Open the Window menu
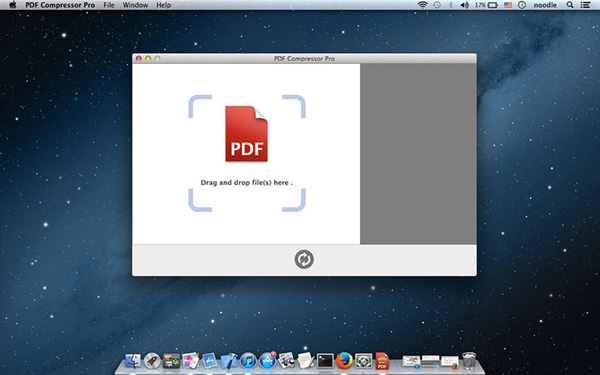 coord(135,5)
